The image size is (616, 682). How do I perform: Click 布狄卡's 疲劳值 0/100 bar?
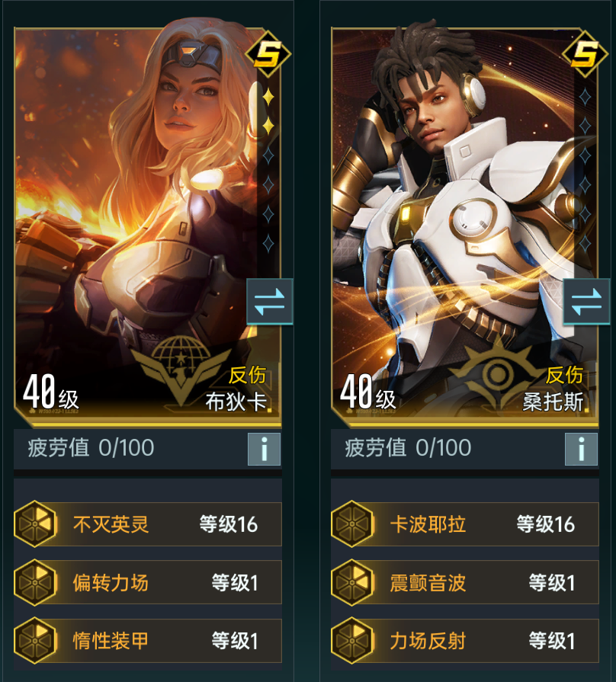pyautogui.click(x=148, y=449)
